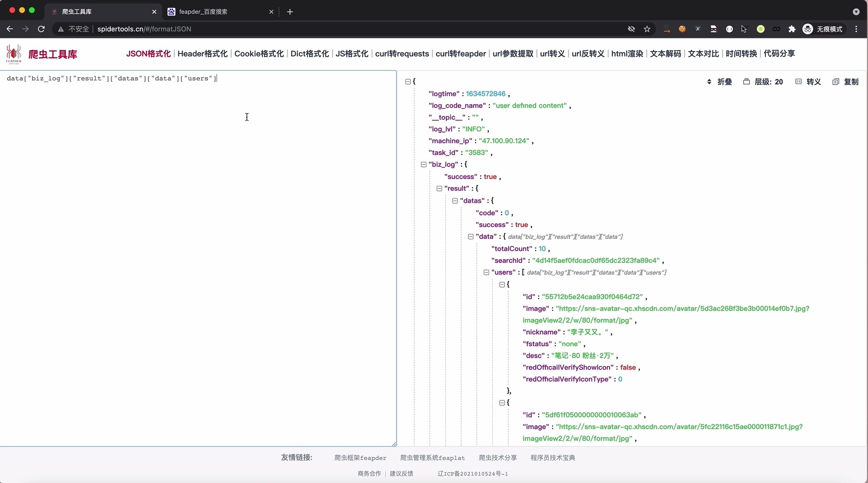Open the url参数提取 tool

(x=513, y=54)
